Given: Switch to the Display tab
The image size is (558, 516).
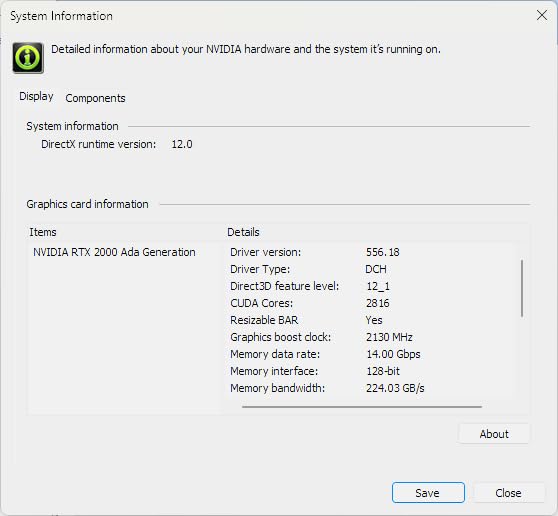Looking at the screenshot, I should click(36, 96).
